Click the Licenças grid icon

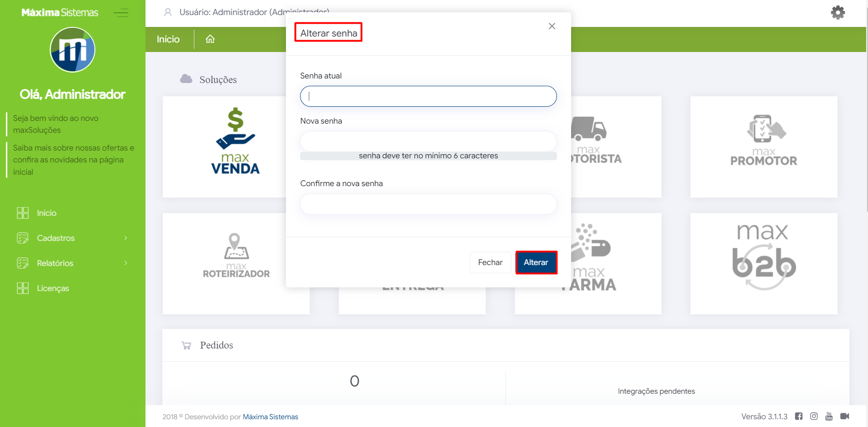click(x=23, y=288)
